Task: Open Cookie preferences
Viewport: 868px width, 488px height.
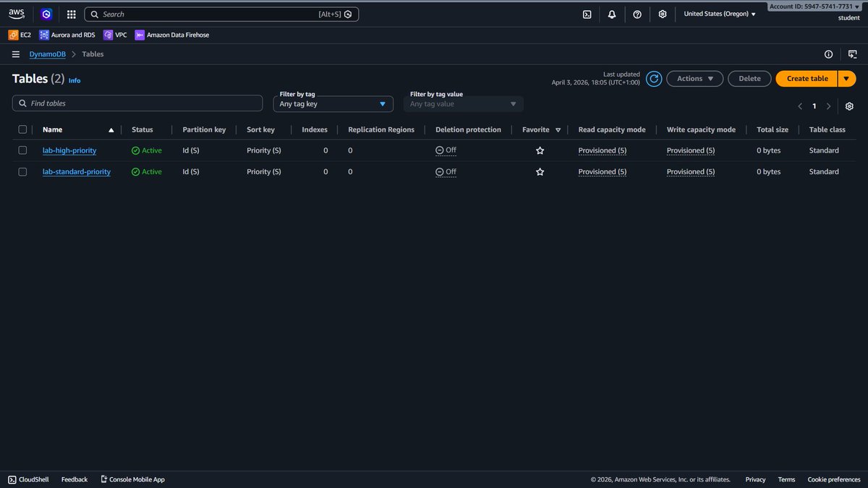Action: point(834,479)
